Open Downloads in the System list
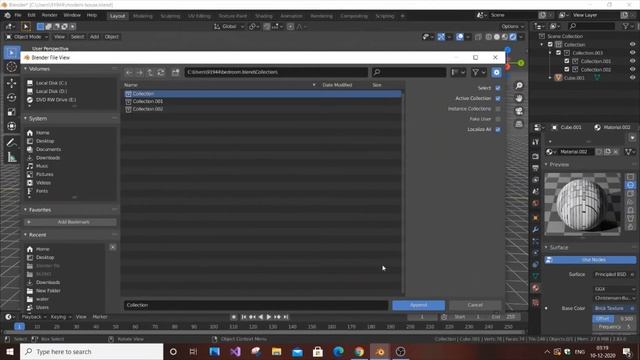Image resolution: width=640 pixels, height=360 pixels. point(48,158)
